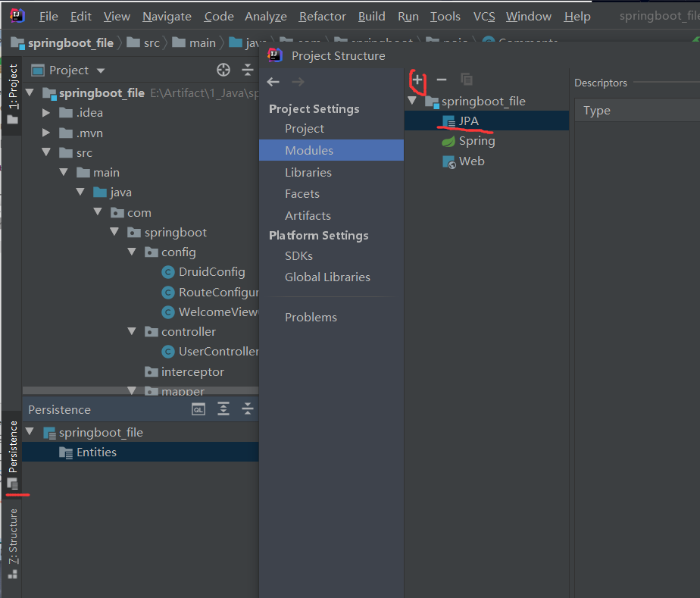The height and width of the screenshot is (598, 700).
Task: Switch to the 1: Project side tab
Action: 13,95
